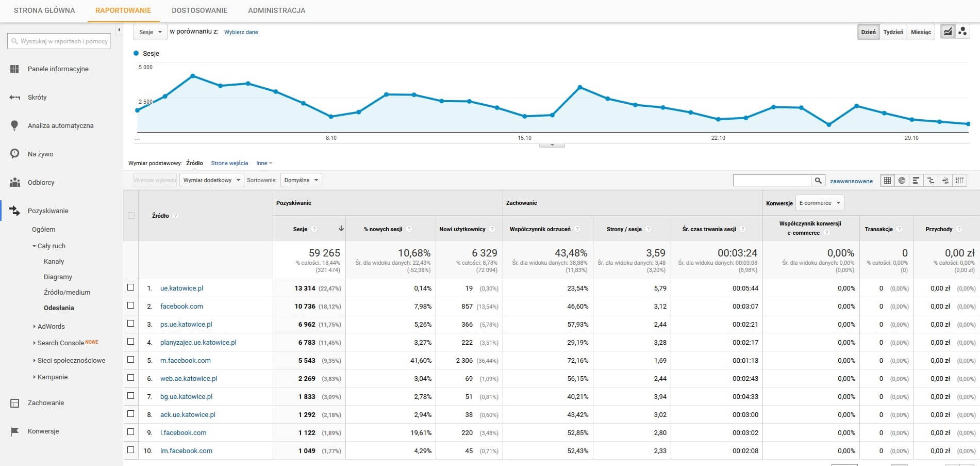Screen dimensions: 980x466
Task: Switch chart granularity to Miesiąc
Action: pyautogui.click(x=921, y=32)
